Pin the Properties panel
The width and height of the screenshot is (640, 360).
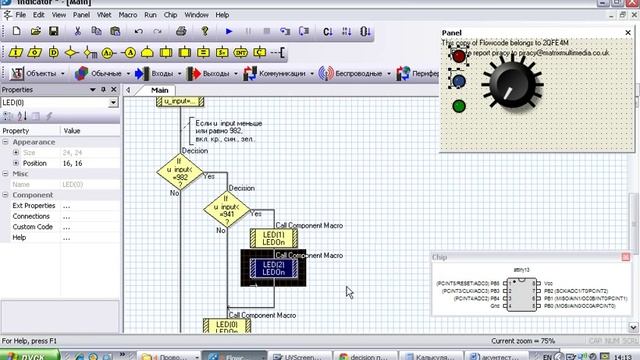pos(104,89)
